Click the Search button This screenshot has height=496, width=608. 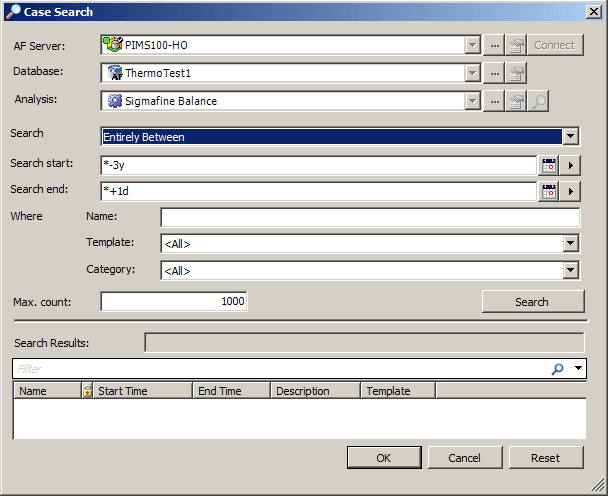(x=533, y=302)
